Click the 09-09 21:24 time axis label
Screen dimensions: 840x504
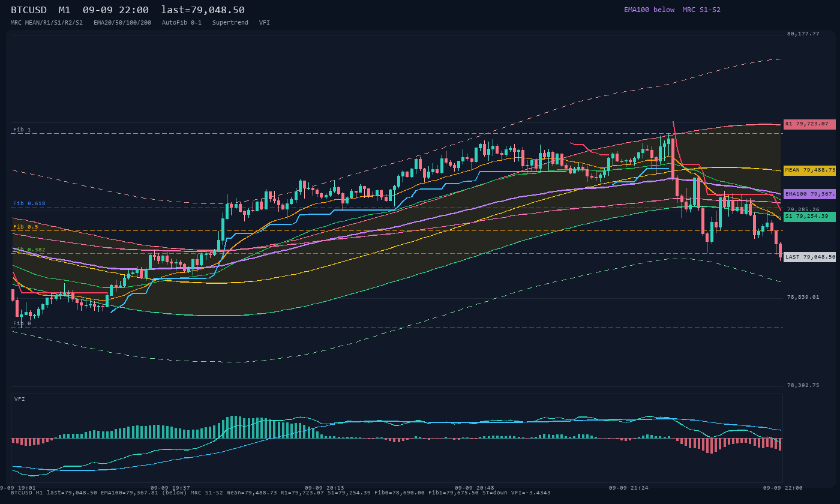(x=629, y=488)
